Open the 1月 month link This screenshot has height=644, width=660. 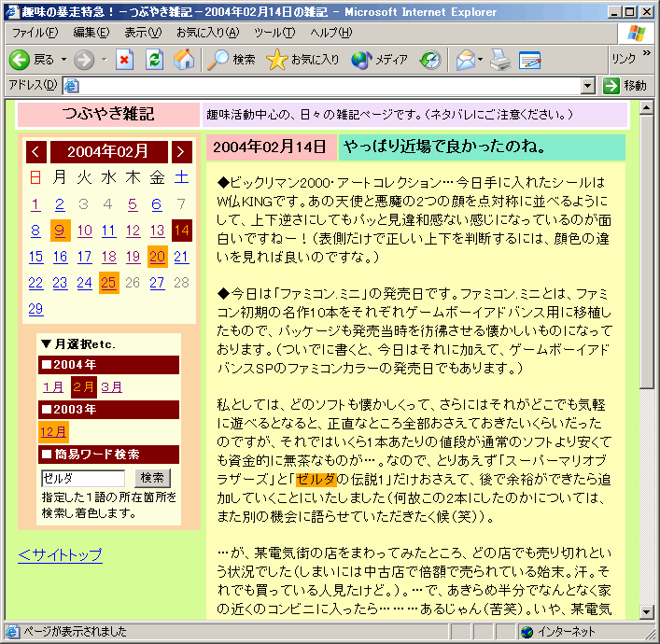click(x=53, y=386)
